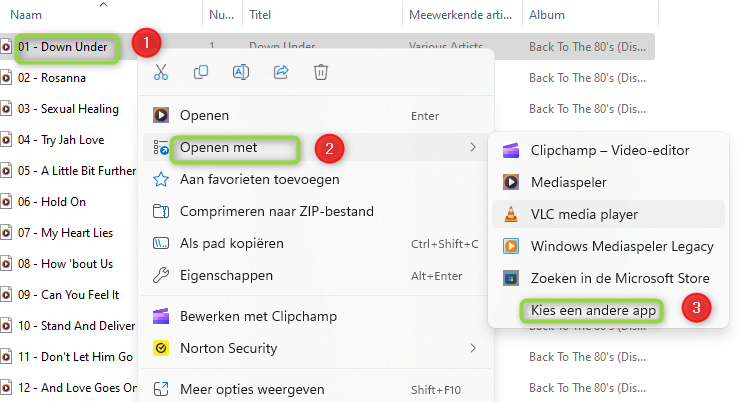The height and width of the screenshot is (402, 748).
Task: Select the file 08 - How 'bout Us
Action: 65,264
